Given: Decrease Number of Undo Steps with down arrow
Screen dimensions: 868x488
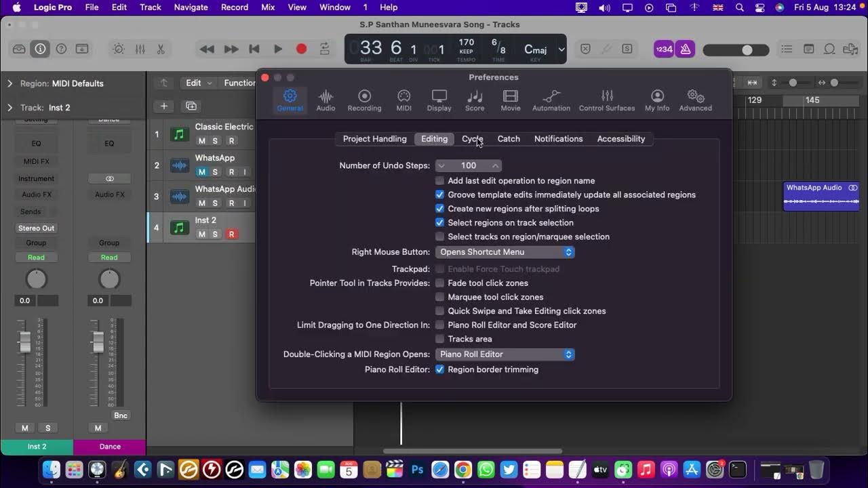Looking at the screenshot, I should pos(441,165).
